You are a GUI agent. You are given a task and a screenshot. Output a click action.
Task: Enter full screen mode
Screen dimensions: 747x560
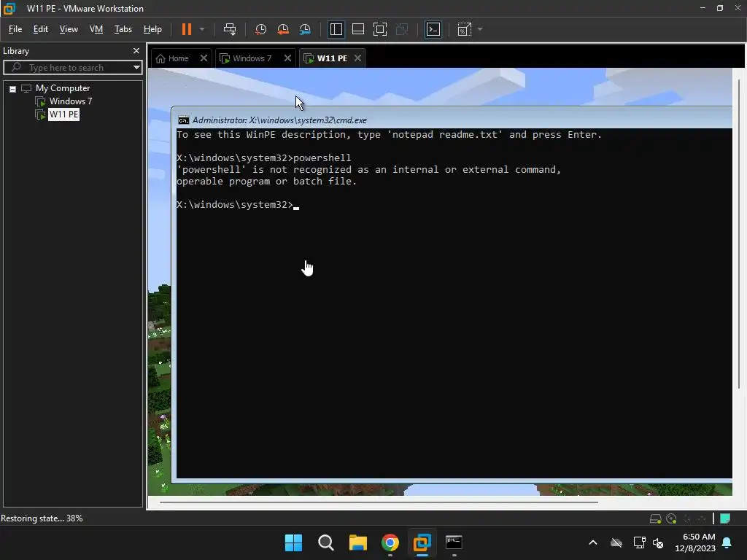(379, 29)
